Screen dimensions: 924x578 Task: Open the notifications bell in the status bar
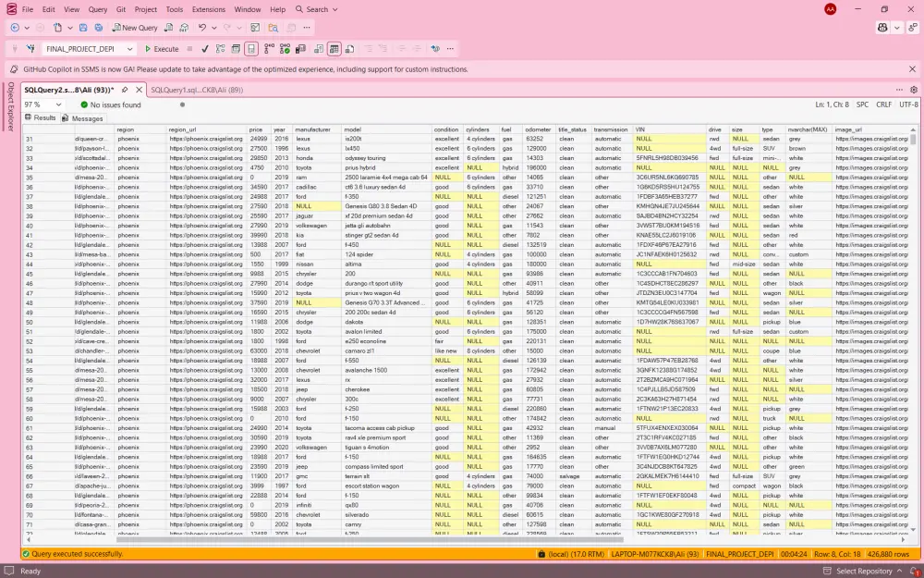tap(914, 571)
